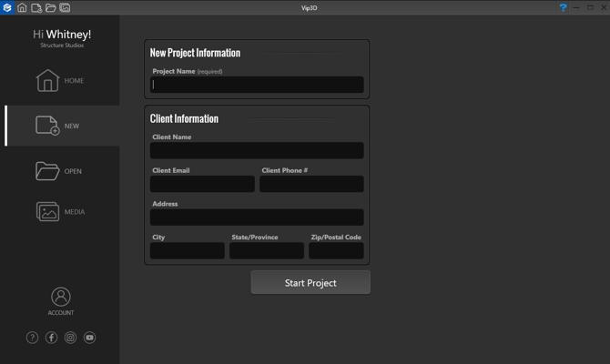Switch to MEDIA in the sidebar
This screenshot has height=364, width=610.
(x=60, y=211)
